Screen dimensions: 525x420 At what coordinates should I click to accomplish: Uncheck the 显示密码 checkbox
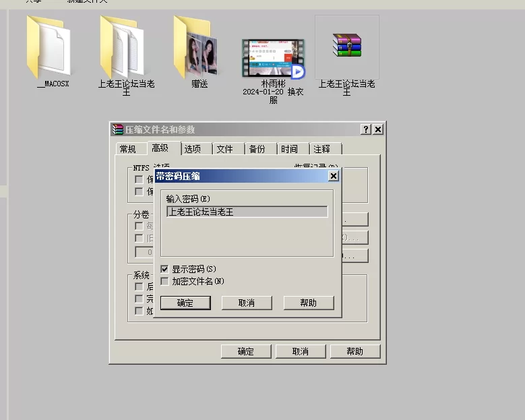(165, 269)
